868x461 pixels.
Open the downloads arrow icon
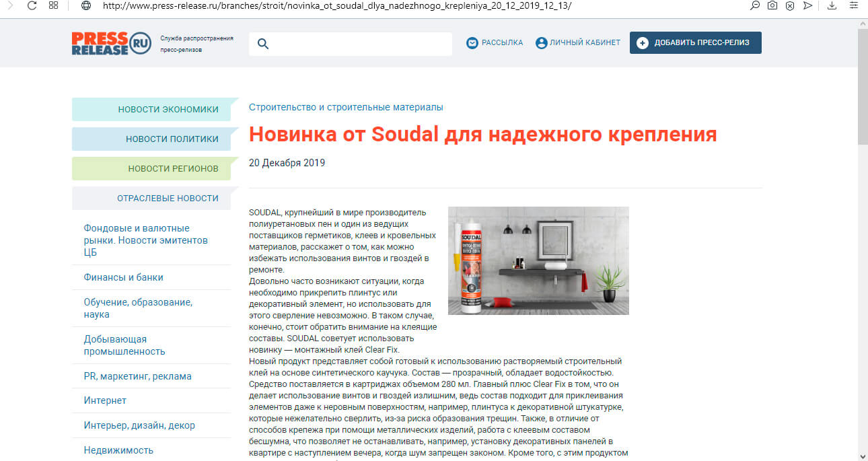coord(833,5)
